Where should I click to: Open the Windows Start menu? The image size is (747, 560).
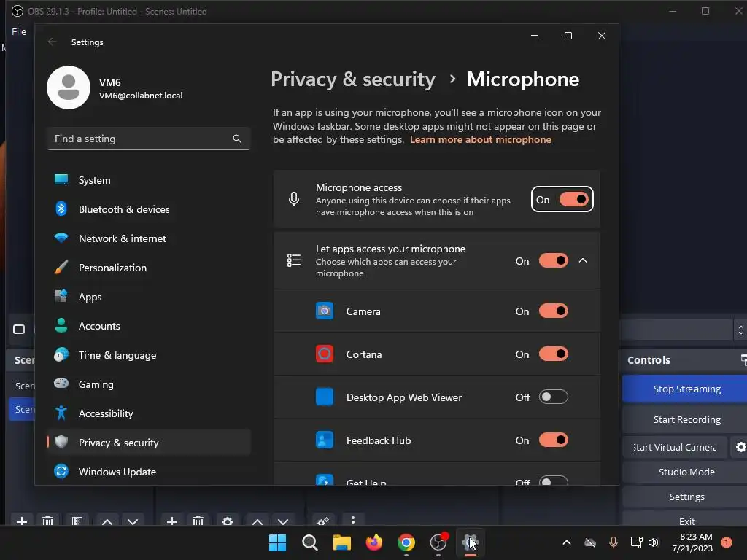tap(277, 542)
